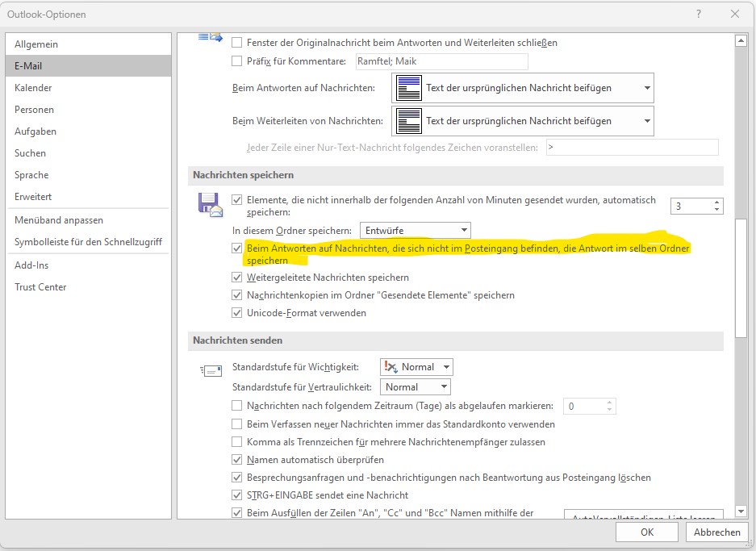This screenshot has height=551, width=756.
Task: Increase expiry days with up arrow
Action: coord(609,403)
